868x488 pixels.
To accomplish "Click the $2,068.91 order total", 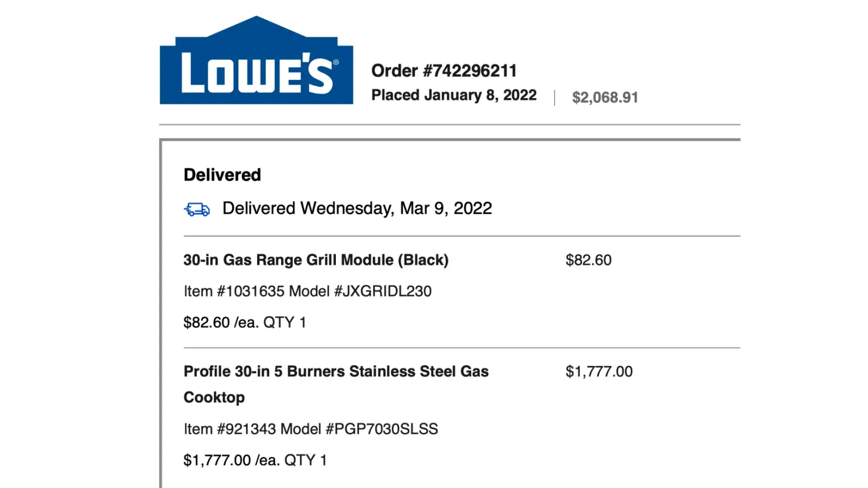I will click(x=605, y=98).
